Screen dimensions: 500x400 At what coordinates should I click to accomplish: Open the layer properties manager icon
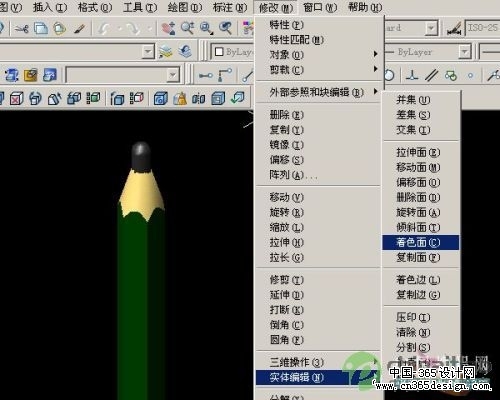click(x=166, y=52)
